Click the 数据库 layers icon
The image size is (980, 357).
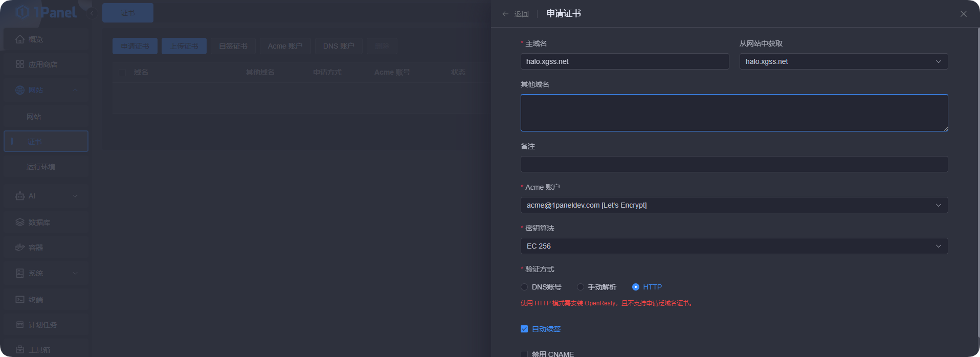click(x=20, y=222)
